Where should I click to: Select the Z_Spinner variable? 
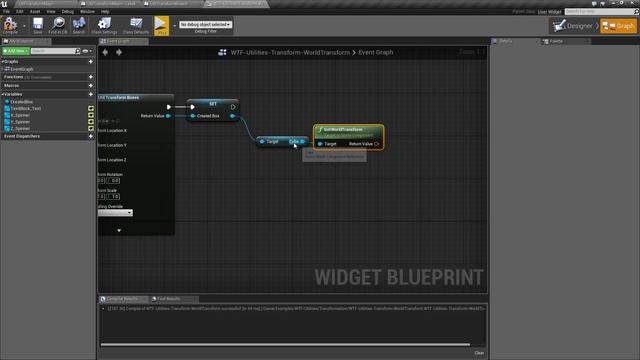(20, 128)
